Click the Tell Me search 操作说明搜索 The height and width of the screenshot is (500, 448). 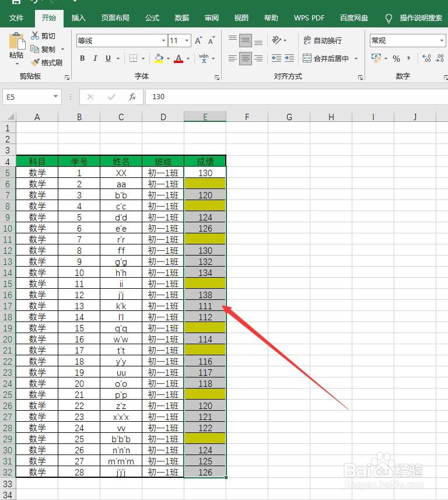pos(421,18)
